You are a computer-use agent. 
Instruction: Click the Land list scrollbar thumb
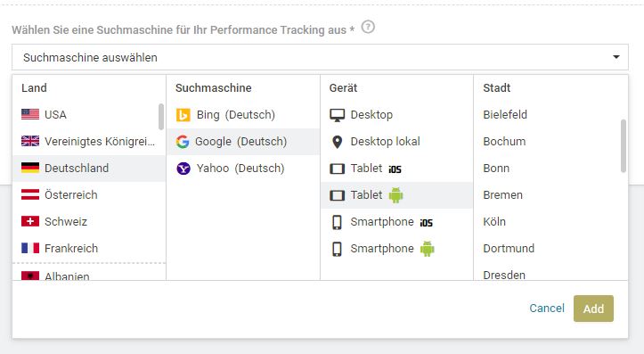click(161, 117)
